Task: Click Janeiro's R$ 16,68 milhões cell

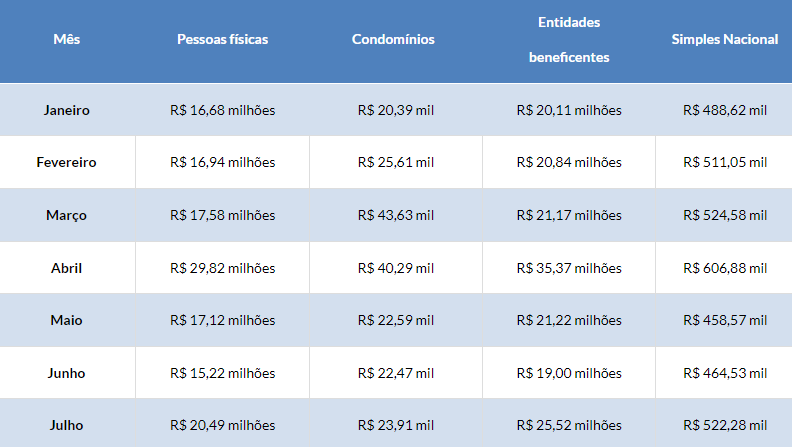Action: 222,110
